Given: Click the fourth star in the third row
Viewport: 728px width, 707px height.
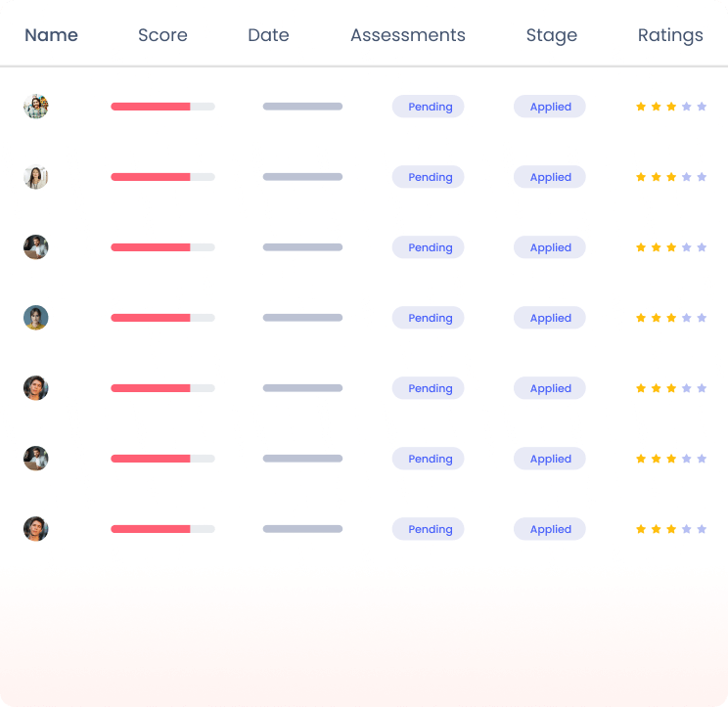Looking at the screenshot, I should tap(686, 247).
